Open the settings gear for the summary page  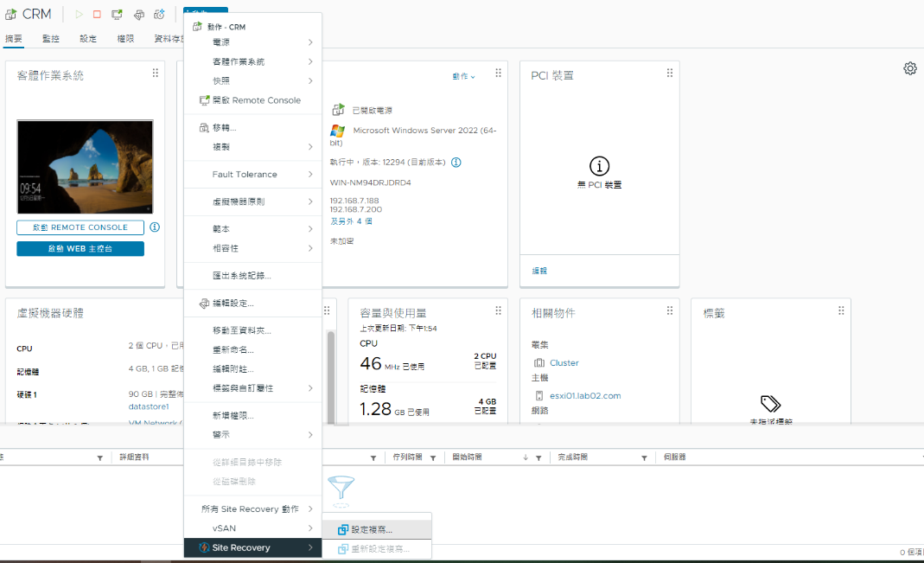tap(910, 68)
